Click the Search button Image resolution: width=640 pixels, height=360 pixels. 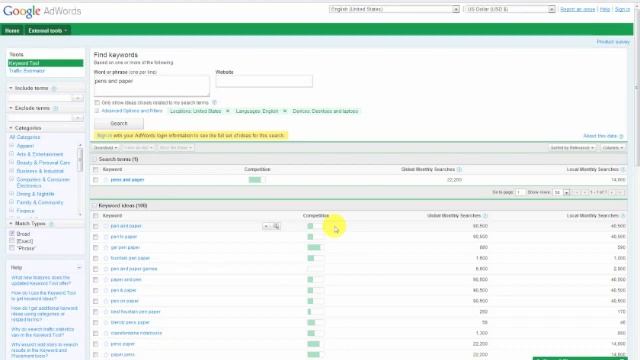click(x=119, y=123)
